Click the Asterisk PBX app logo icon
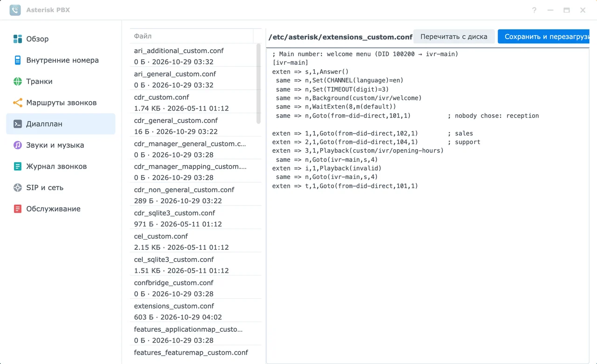 [x=15, y=10]
